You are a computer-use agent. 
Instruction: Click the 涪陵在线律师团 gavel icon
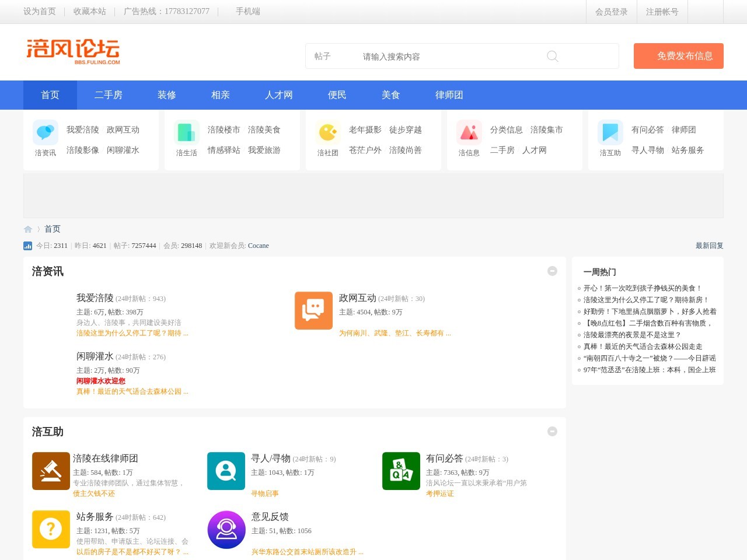(51, 471)
